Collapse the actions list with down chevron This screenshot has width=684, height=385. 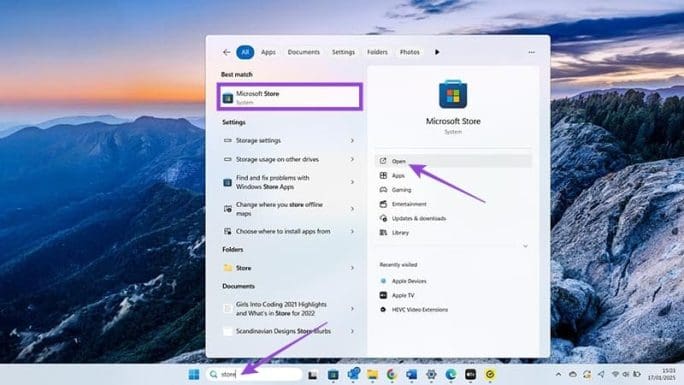click(525, 246)
